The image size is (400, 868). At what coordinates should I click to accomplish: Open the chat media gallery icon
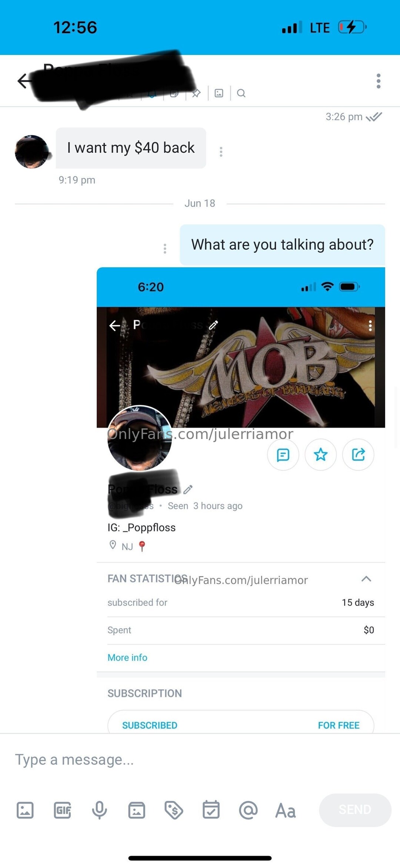click(219, 93)
